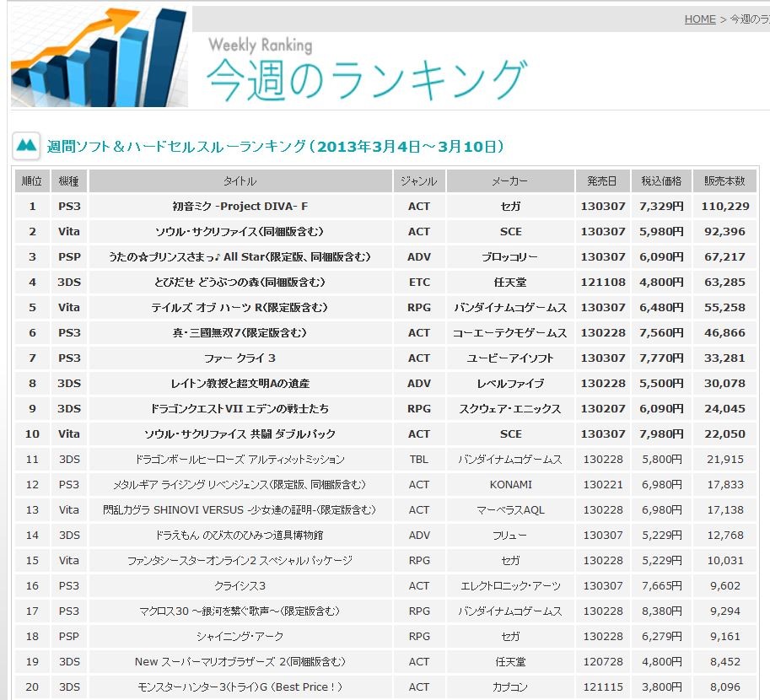Select title レイトン教授と超文明Aの遺産

click(240, 383)
